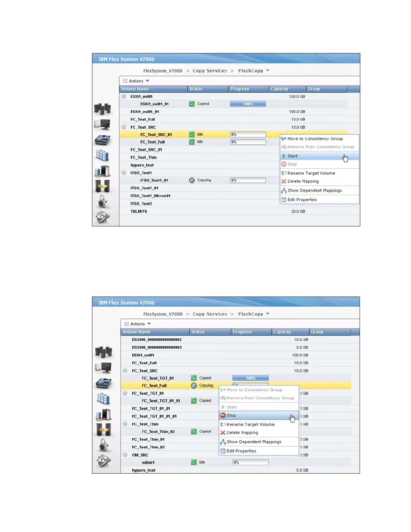Viewport: 411px width, 532px height.
Task: Open Actions dropdown in bottom screenshot
Action: pyautogui.click(x=137, y=324)
